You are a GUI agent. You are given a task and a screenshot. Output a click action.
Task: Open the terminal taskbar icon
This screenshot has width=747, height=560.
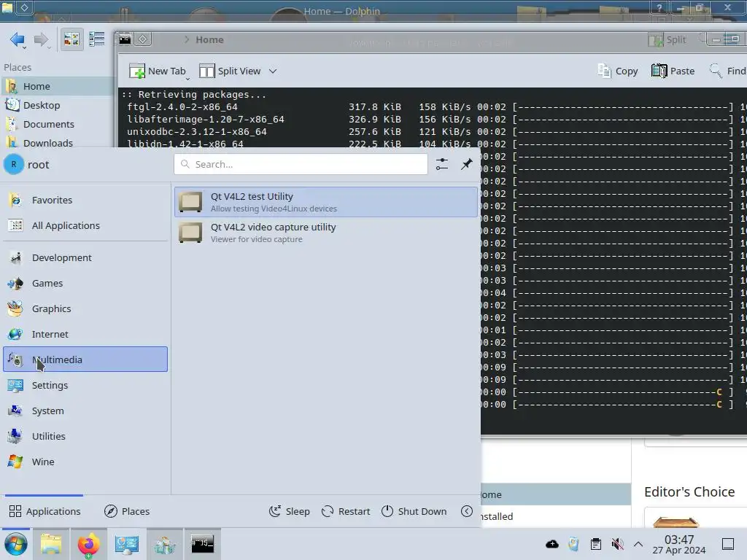point(203,544)
